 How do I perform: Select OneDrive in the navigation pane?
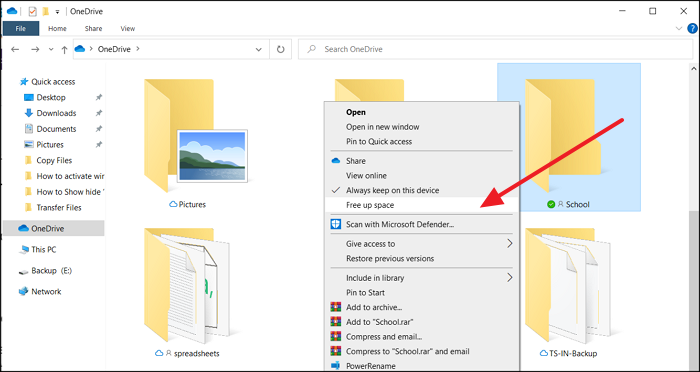(x=54, y=228)
